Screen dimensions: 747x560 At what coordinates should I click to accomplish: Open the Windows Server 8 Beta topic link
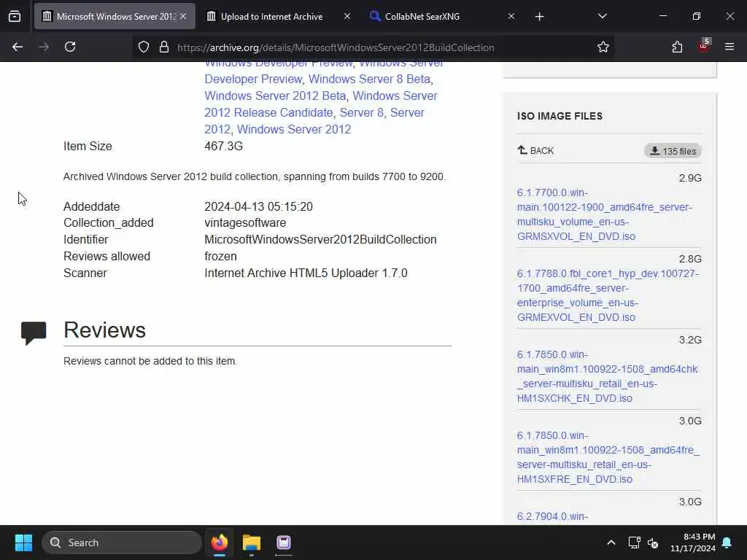369,79
